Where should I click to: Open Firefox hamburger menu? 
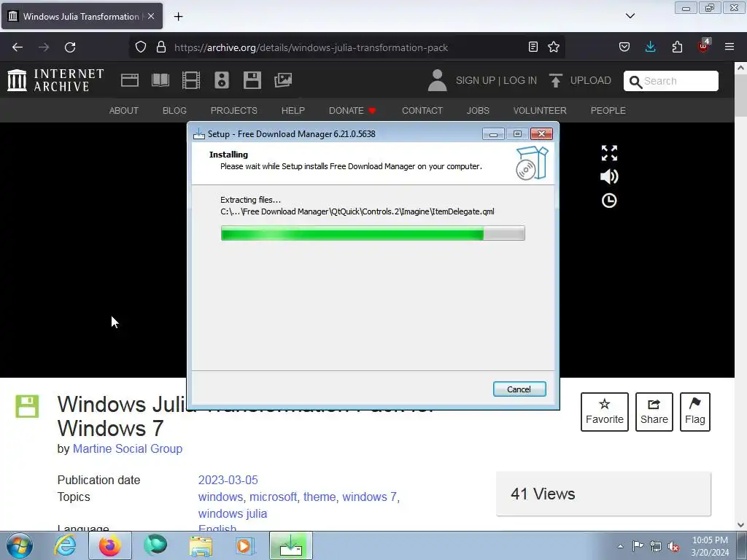tap(729, 47)
